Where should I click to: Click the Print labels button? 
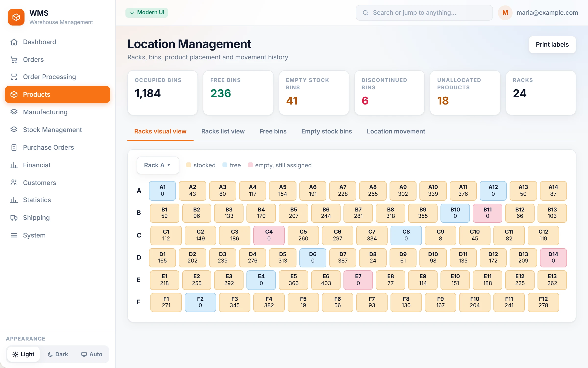(552, 45)
